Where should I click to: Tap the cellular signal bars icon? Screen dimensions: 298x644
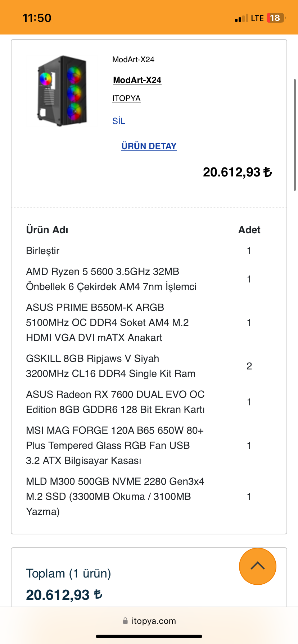[241, 18]
